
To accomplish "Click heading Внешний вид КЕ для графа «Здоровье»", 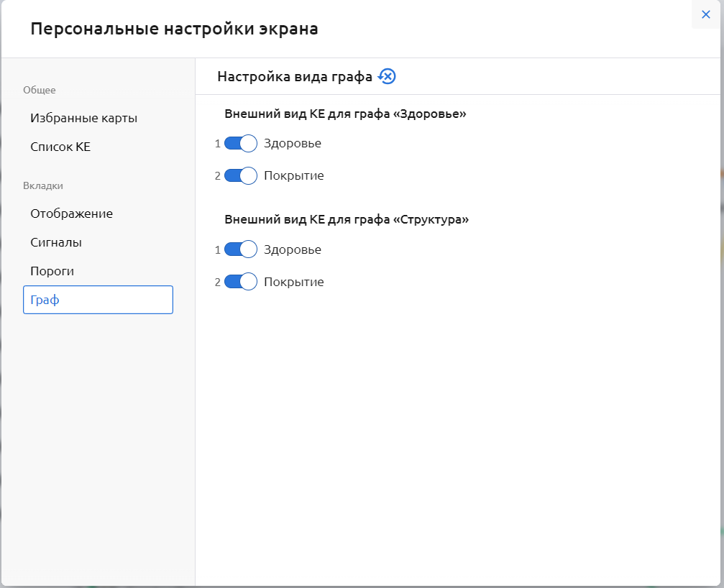I will point(345,114).
